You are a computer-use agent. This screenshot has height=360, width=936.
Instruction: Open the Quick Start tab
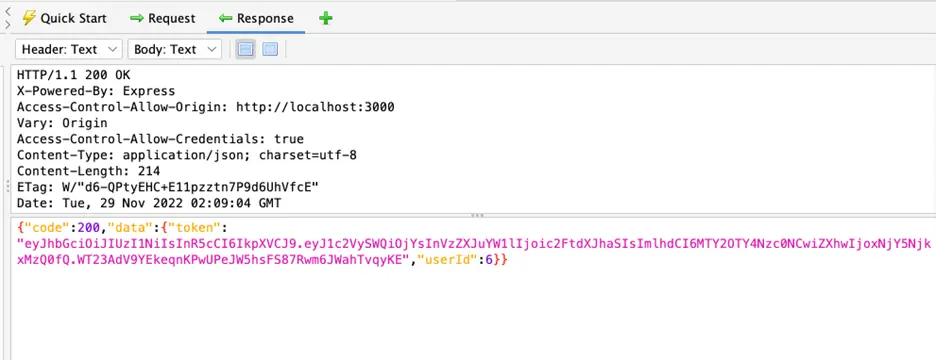(64, 19)
